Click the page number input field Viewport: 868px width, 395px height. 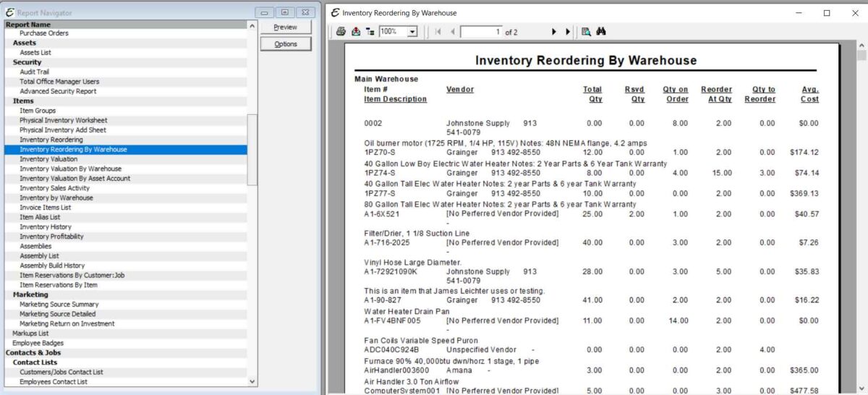pos(481,32)
